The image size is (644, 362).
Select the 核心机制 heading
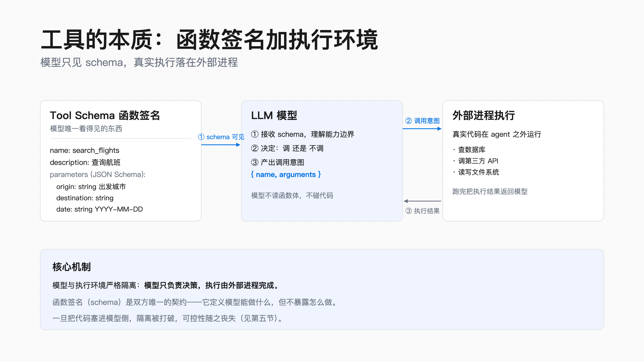[x=71, y=267]
